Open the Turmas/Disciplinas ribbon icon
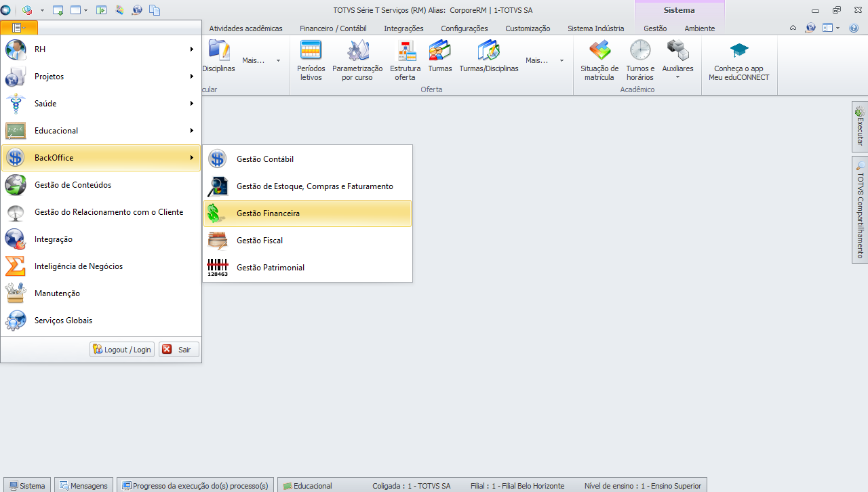Screen dimensions: 868x492 point(489,56)
